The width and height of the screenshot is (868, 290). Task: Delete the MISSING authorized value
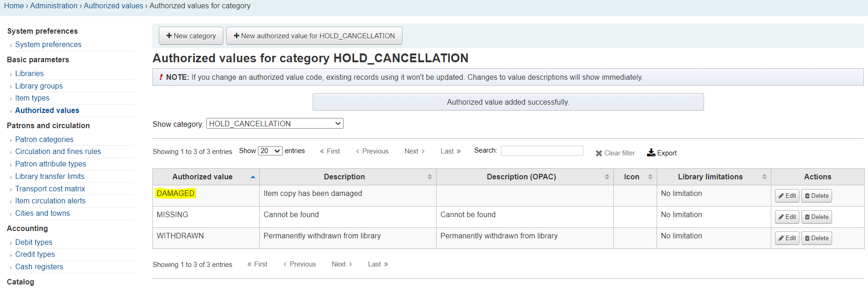(816, 217)
